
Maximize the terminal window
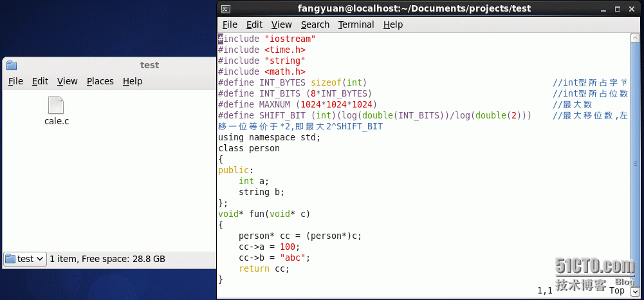coord(618,8)
